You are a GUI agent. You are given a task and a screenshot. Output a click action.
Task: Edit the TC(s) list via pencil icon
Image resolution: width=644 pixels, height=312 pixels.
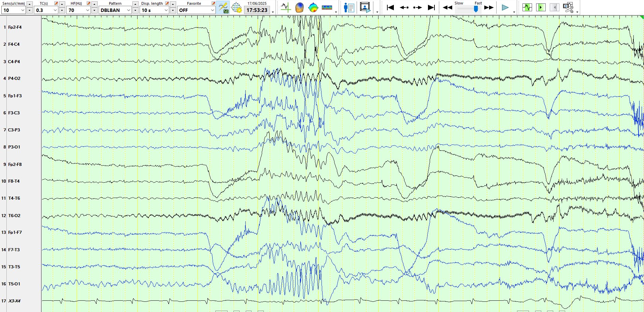56,3
